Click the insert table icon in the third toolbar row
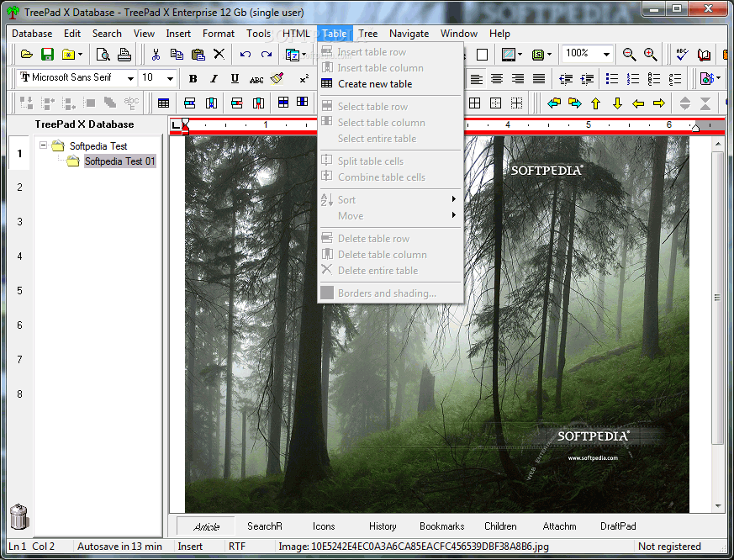The width and height of the screenshot is (734, 560). coord(163,103)
